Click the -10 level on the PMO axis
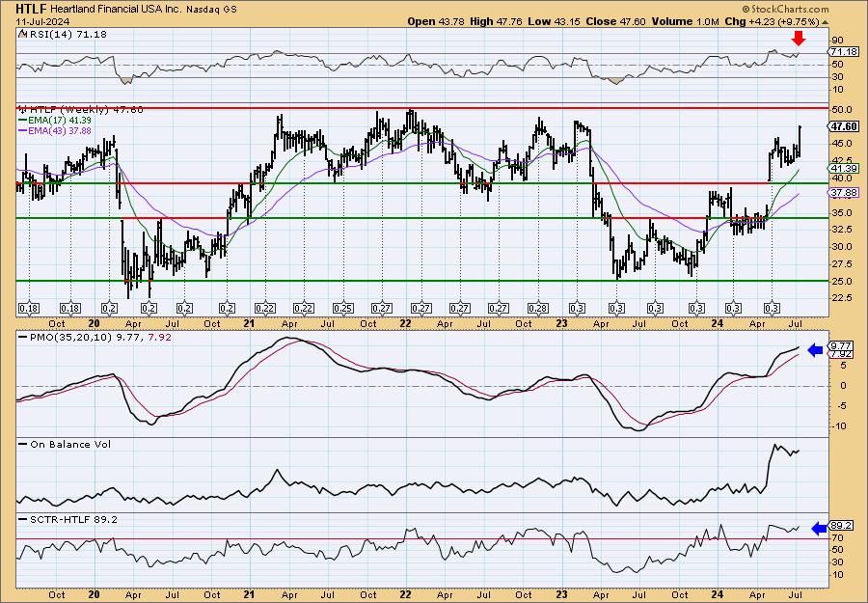This screenshot has width=868, height=603. (840, 426)
